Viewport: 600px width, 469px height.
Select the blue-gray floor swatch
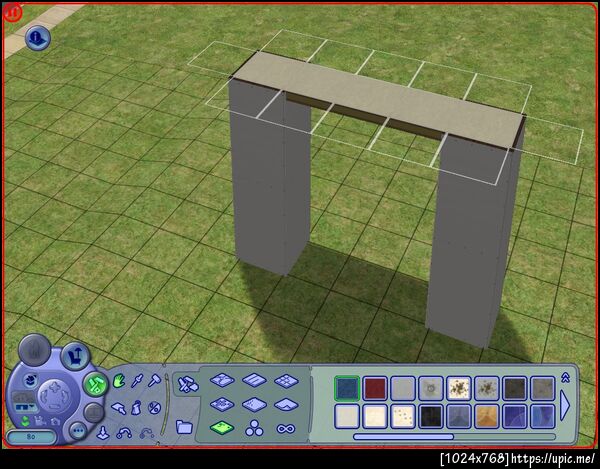[x=459, y=416]
